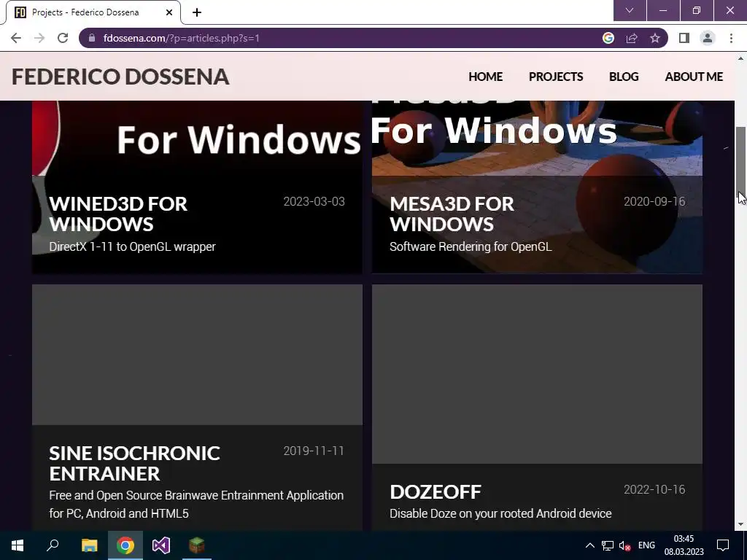The width and height of the screenshot is (747, 560).
Task: Click the 2019-11-11 date text
Action: (x=314, y=451)
